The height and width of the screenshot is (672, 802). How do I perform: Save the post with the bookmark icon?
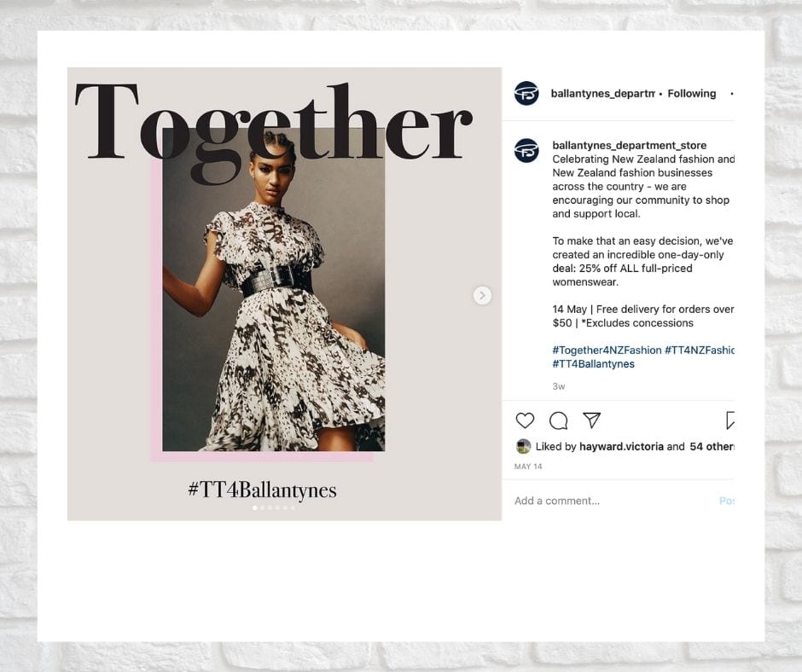[730, 420]
